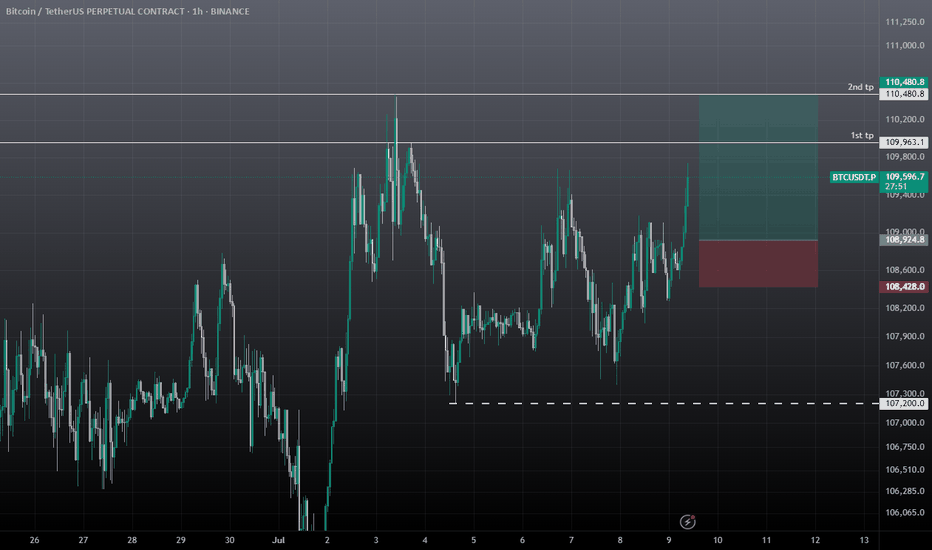Click the 111,250.0 price scale value
This screenshot has height=550, width=932.
(905, 22)
